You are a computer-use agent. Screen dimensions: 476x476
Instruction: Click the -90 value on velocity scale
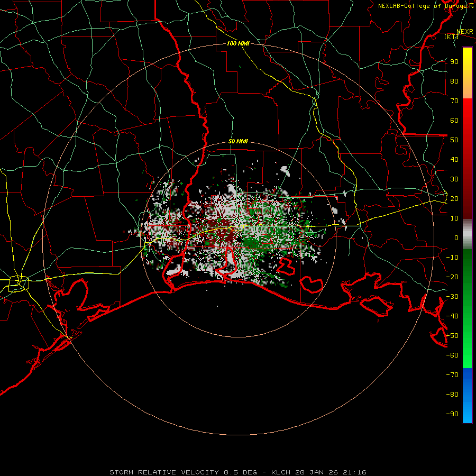(x=452, y=414)
